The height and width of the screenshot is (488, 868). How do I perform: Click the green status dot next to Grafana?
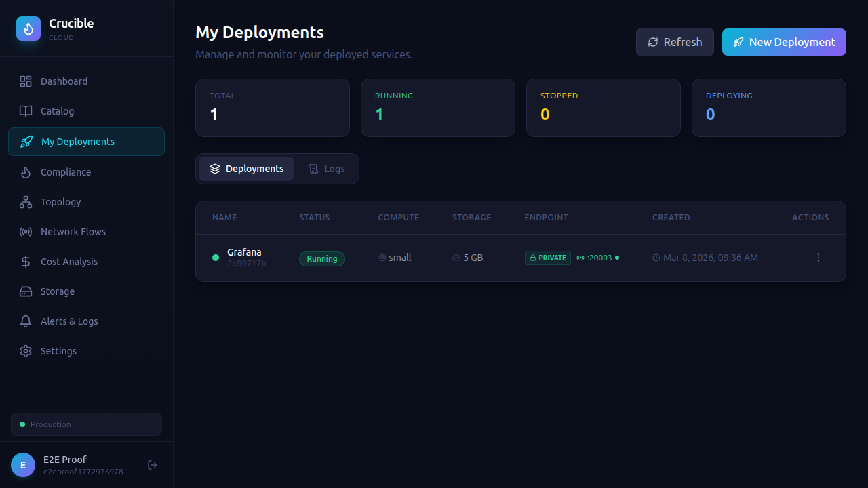click(215, 258)
